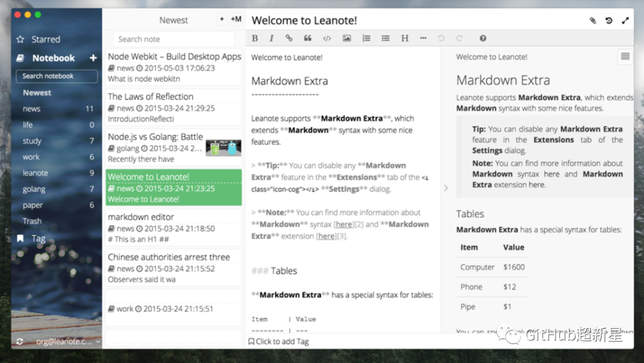Create a new note with plus button
The image size is (644, 363).
coord(222,19)
